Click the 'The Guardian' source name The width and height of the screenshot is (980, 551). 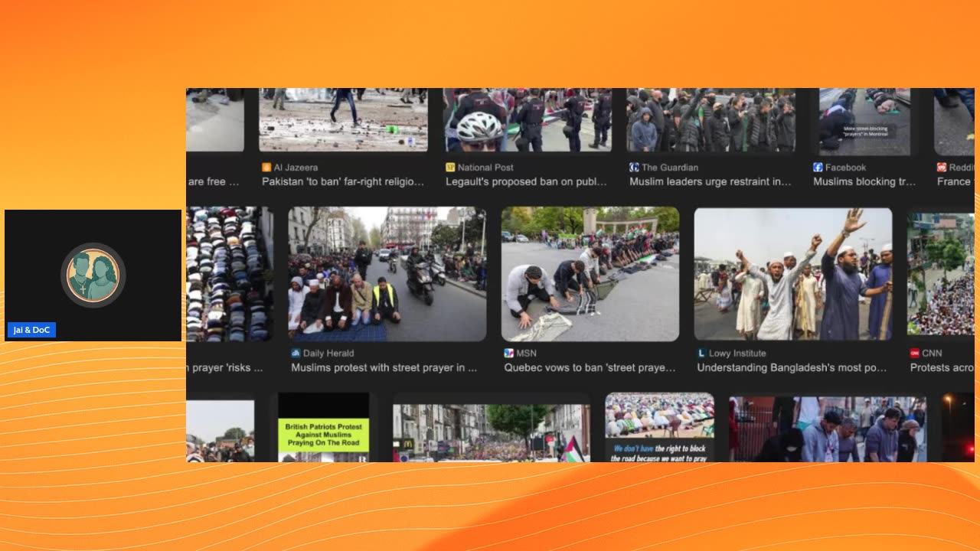tap(670, 167)
